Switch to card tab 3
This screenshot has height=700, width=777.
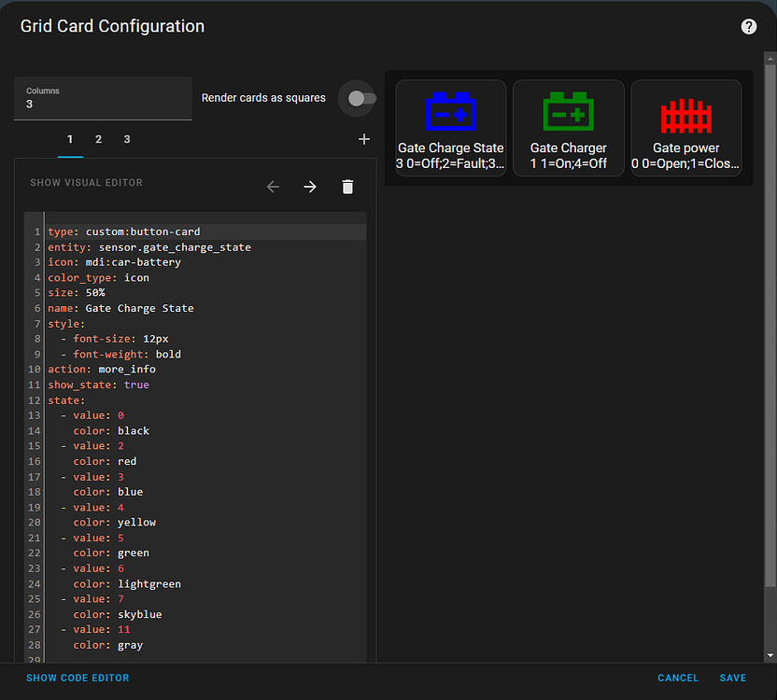[x=126, y=138]
